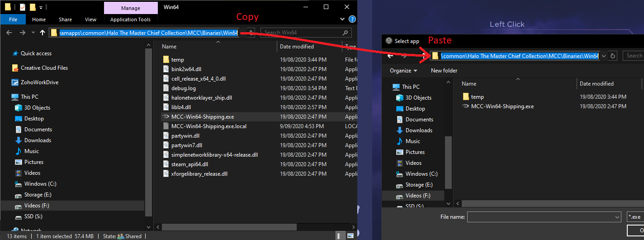Select MCC-Win64-Shipping.exe in Explorer list
This screenshot has height=240, width=644.
tap(202, 117)
